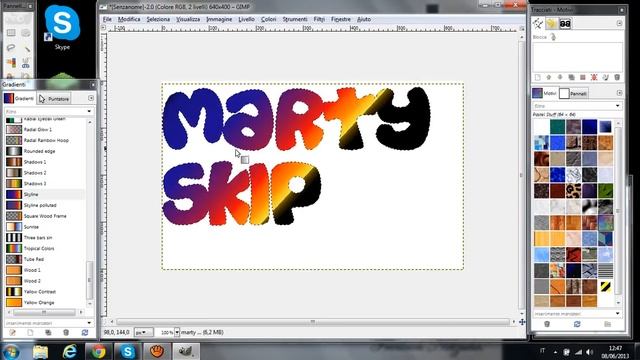
Task: Open Internet Explorer from the taskbar
Action: [x=70, y=351]
